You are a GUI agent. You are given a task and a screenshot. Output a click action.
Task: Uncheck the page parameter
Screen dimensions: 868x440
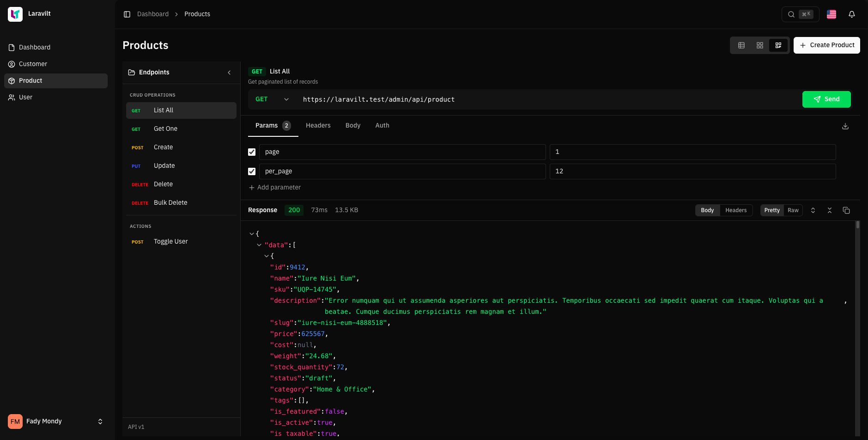251,152
